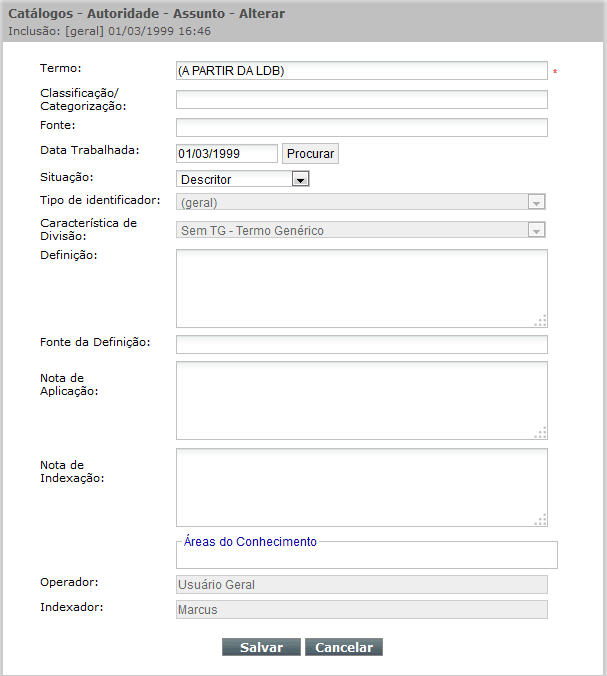Screen dimensions: 607x676
Task: Grab the Nota de Indexação resize handle
Action: 541,520
